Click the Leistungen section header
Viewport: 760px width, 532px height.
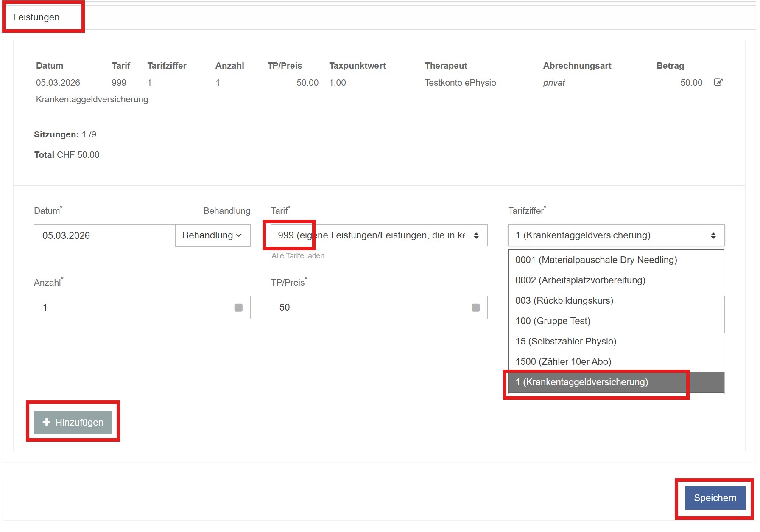36,17
